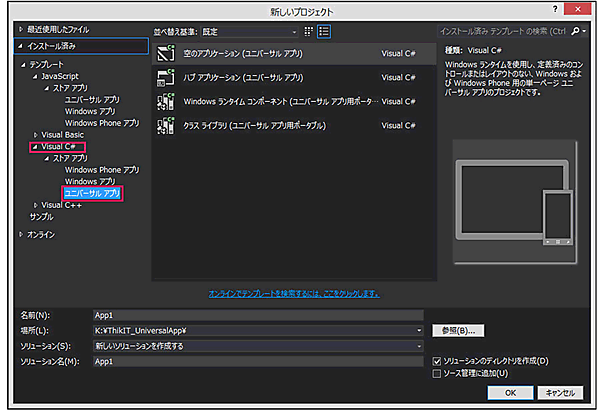Expand the 'オンライン' section
Viewport: 600px width, 413px height.
(x=21, y=234)
